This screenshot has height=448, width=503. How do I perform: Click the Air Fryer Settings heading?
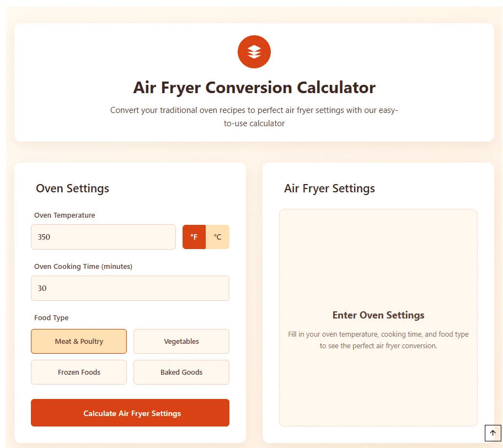click(x=329, y=188)
